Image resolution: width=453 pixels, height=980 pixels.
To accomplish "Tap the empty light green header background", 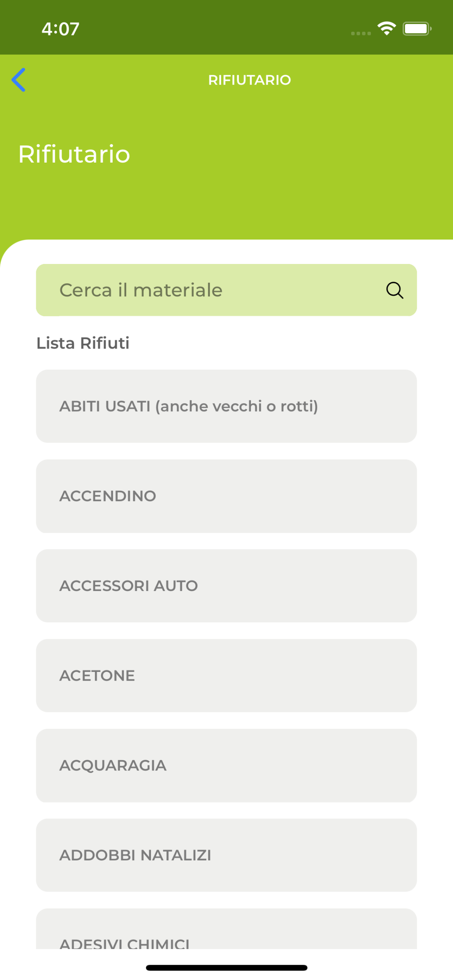I will 289,171.
